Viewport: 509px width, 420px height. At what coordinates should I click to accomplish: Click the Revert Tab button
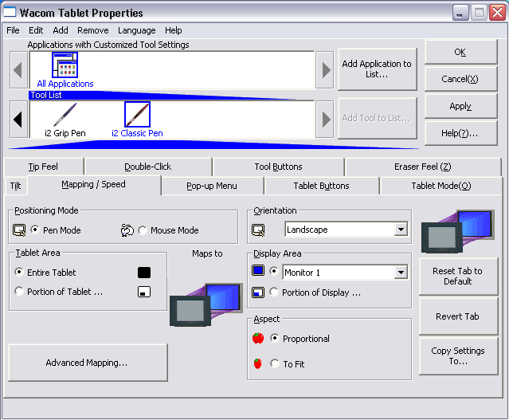point(458,316)
